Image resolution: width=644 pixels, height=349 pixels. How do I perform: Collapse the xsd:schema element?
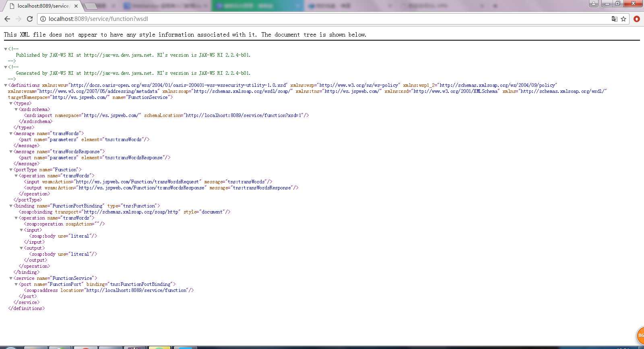pos(16,109)
